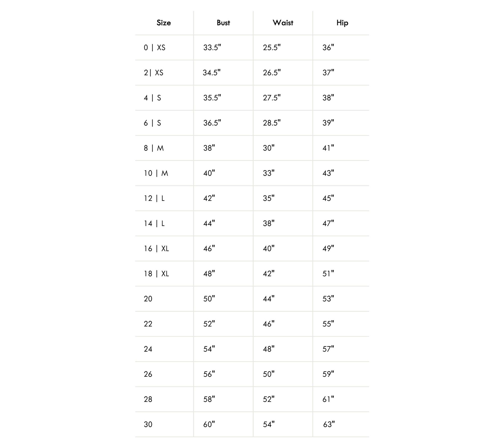Click the Hip column header

click(342, 23)
